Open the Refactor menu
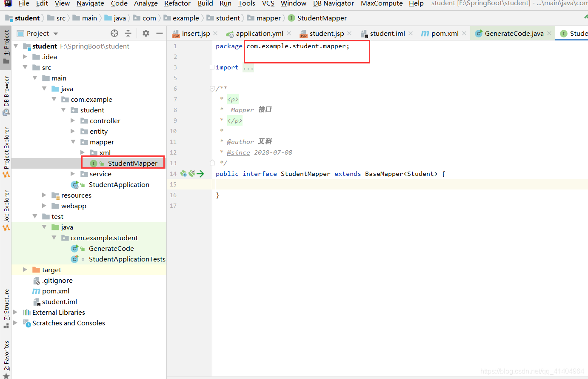Screen dimensions: 588x379 coord(177,4)
